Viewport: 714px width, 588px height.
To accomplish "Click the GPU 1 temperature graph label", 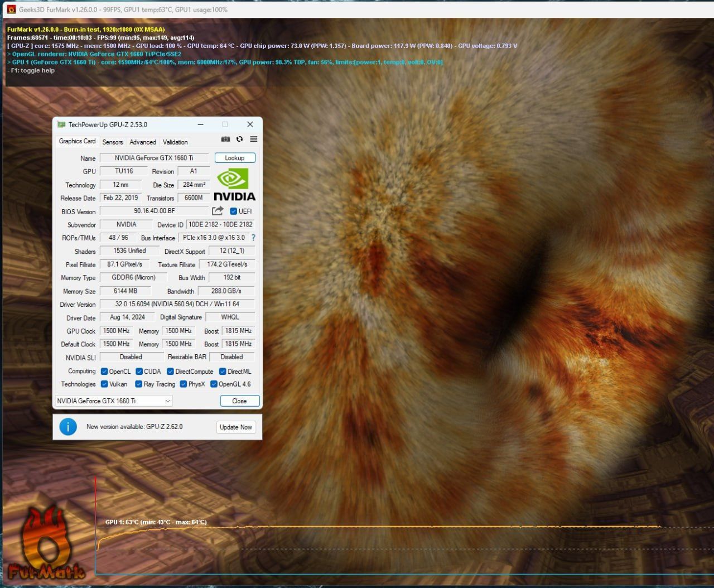I will pos(156,522).
